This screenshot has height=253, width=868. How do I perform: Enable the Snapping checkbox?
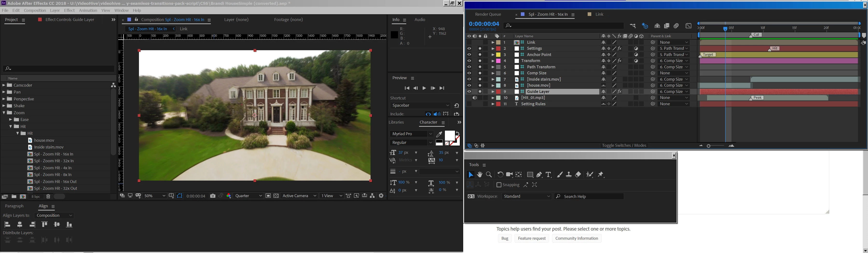point(499,185)
